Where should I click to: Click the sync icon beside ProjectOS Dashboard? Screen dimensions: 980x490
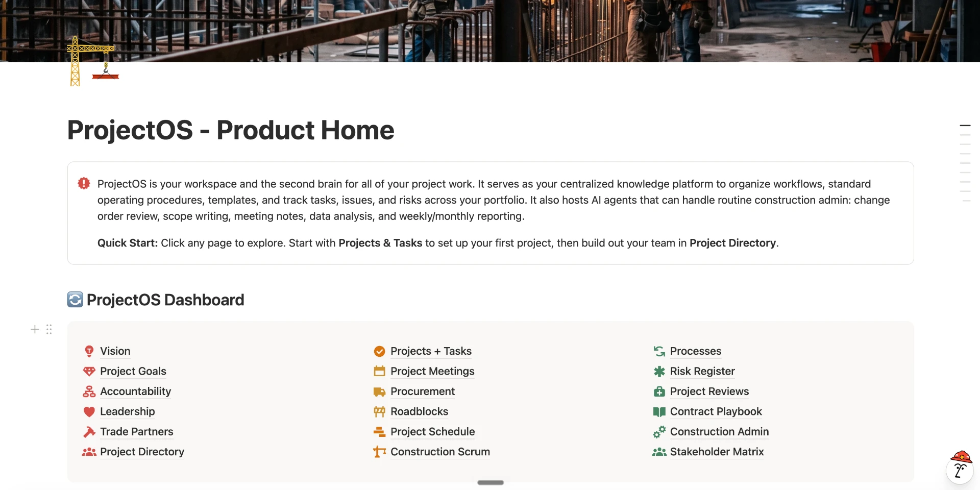[75, 300]
